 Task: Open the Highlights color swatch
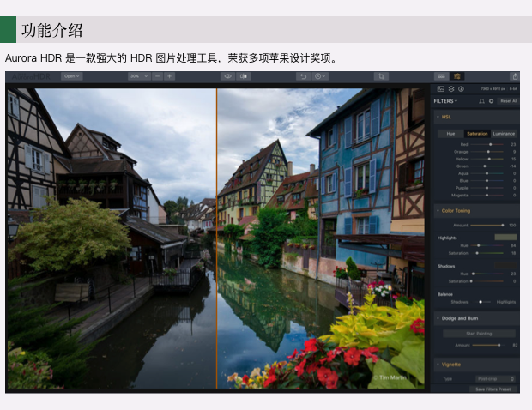[505, 237]
